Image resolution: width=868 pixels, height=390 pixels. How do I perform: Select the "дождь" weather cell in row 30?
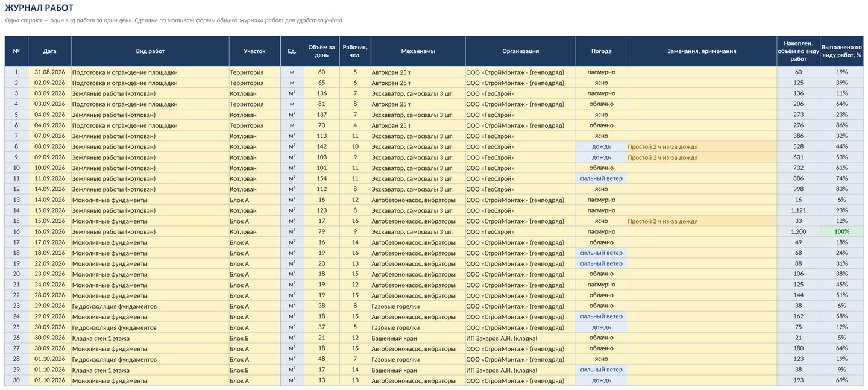pos(601,380)
